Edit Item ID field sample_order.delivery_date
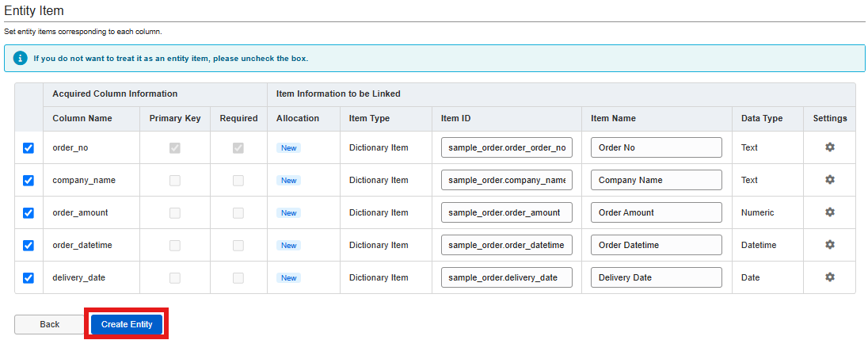 (507, 277)
